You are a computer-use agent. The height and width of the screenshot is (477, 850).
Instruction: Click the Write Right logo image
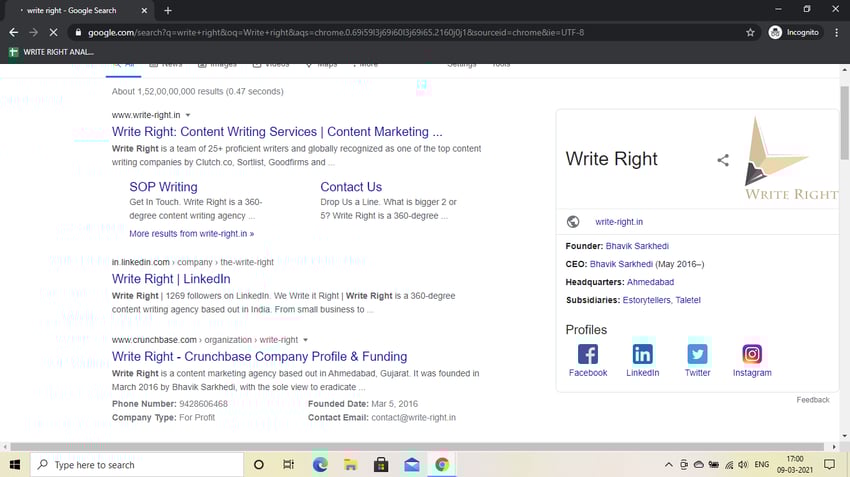coord(790,158)
